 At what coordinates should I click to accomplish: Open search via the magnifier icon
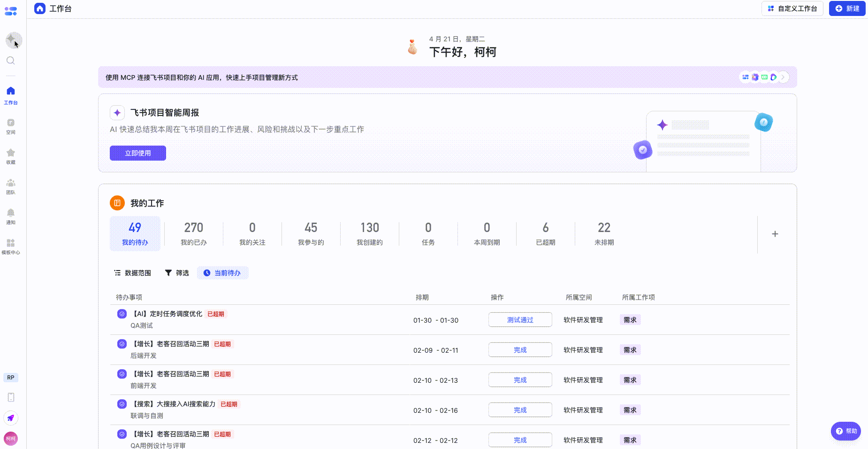[11, 61]
